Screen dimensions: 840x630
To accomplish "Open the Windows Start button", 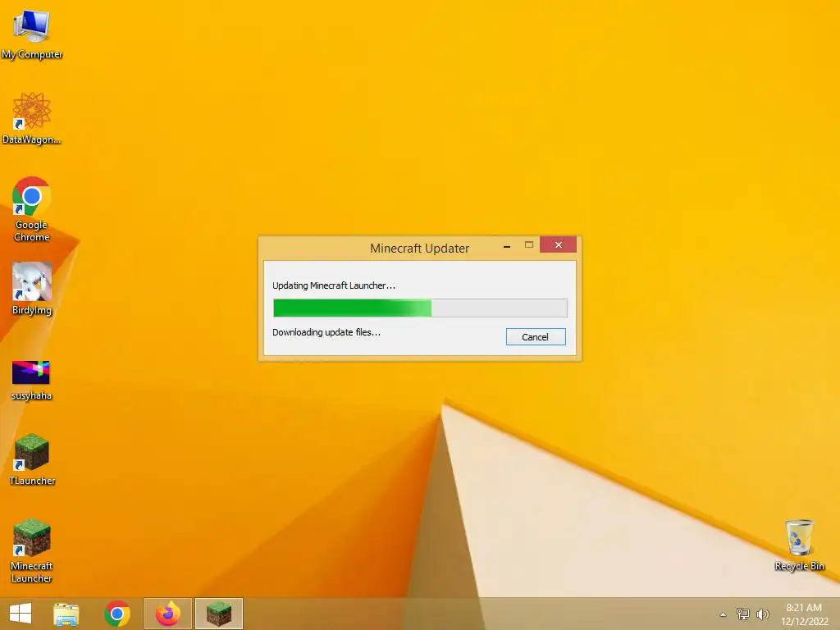I will click(21, 614).
